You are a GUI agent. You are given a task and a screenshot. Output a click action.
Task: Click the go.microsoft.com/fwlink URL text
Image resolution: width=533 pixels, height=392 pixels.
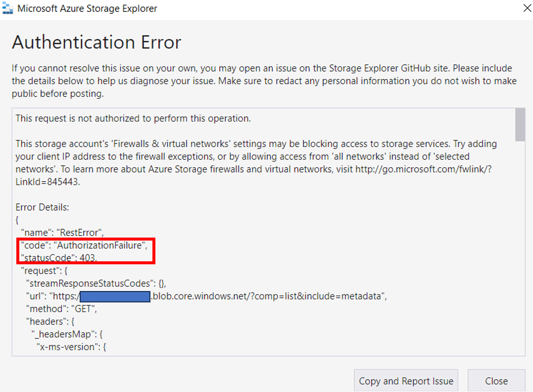click(x=423, y=169)
